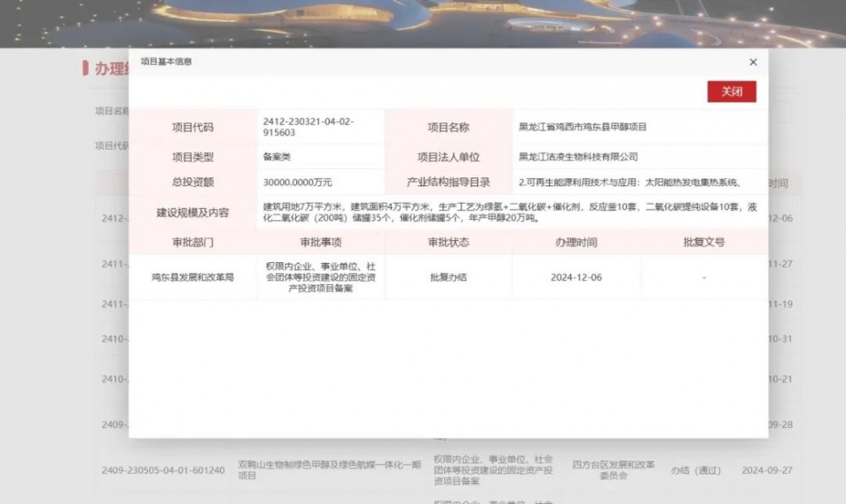Select the 项目代码 label cell
Viewport: 846px width, 504px height.
click(x=193, y=127)
